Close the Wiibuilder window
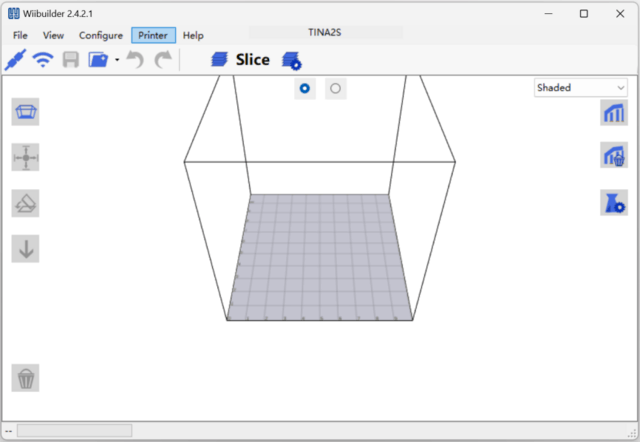 tap(620, 13)
